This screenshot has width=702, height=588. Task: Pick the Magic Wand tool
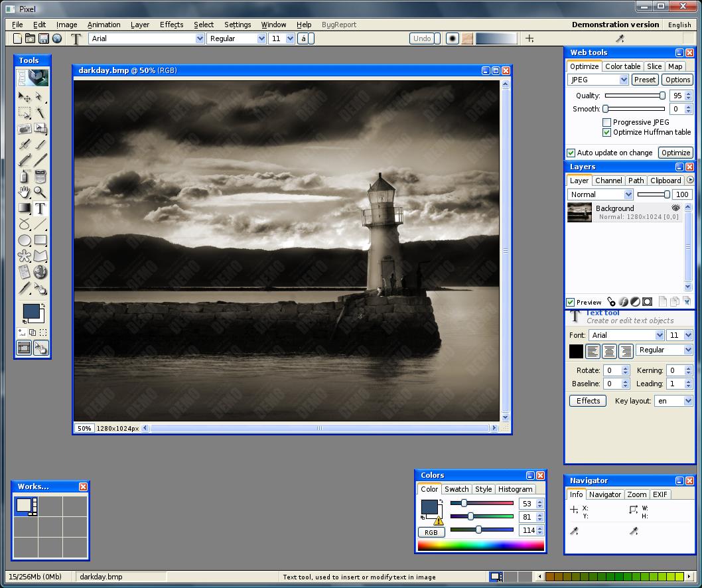click(x=40, y=113)
